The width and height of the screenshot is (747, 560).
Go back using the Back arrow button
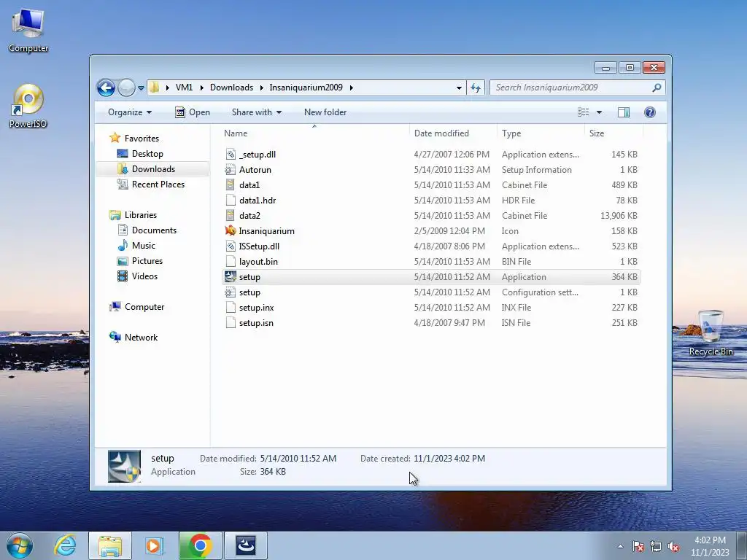(106, 87)
